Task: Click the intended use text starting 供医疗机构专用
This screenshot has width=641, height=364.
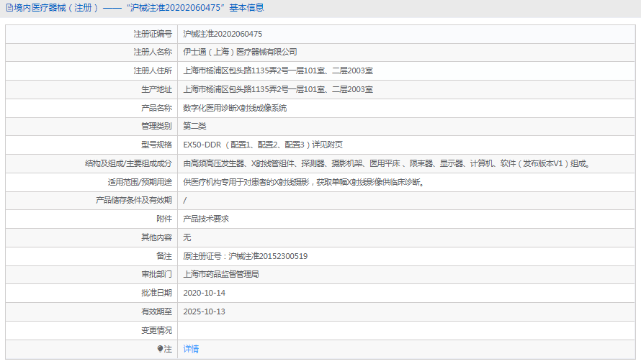Action: pos(304,182)
